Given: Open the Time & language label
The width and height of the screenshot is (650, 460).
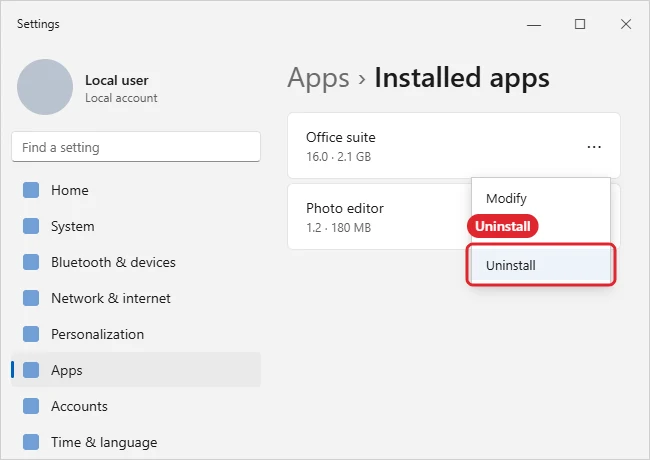Looking at the screenshot, I should click(104, 443).
